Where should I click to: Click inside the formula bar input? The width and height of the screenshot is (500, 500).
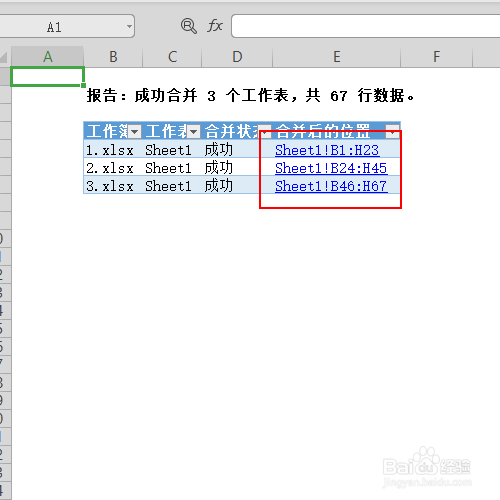coord(366,26)
